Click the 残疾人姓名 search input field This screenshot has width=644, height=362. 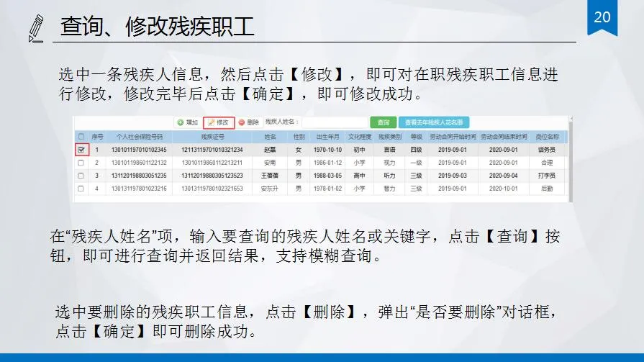pyautogui.click(x=333, y=122)
